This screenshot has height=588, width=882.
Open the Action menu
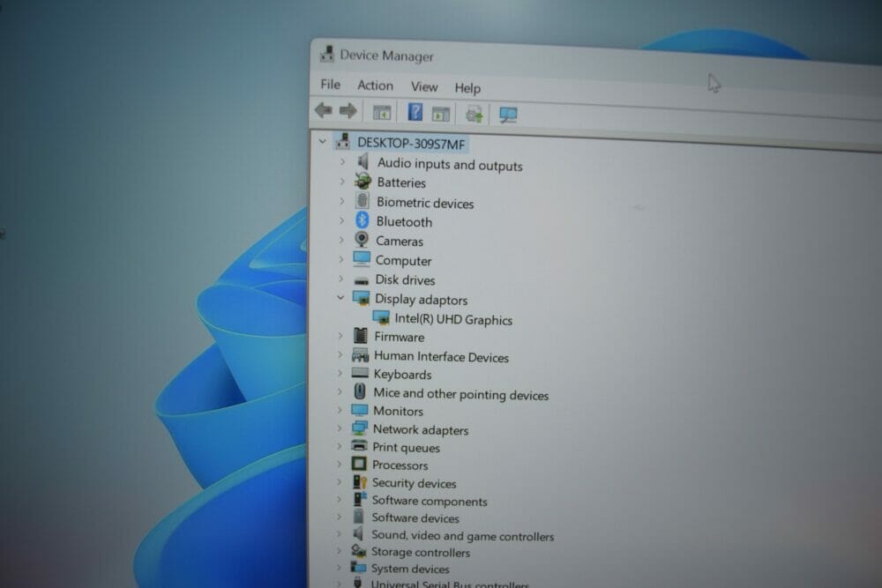point(375,86)
